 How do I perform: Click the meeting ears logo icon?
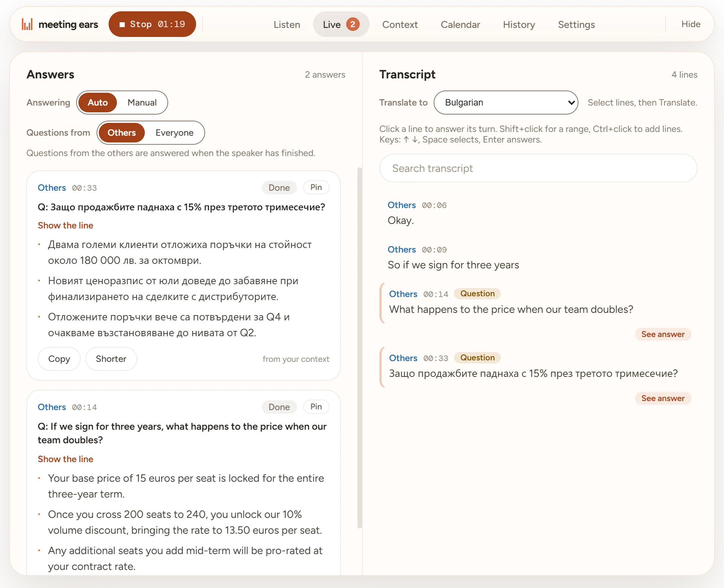click(x=27, y=24)
